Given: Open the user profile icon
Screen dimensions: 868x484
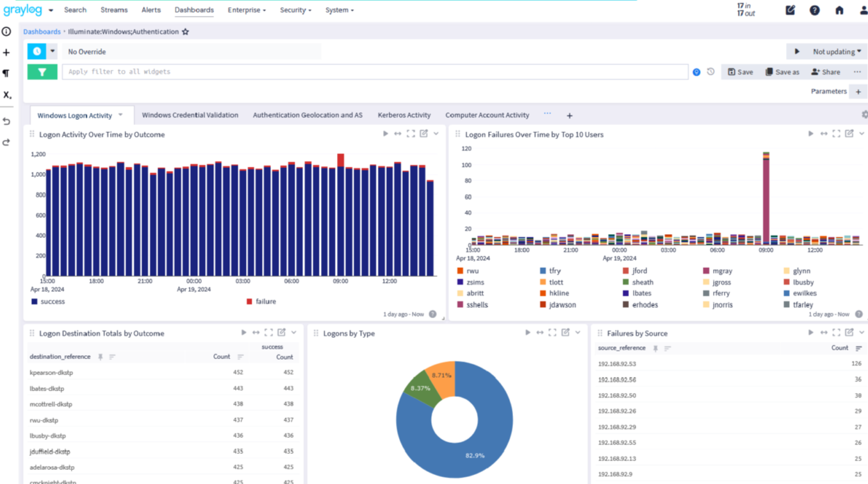Looking at the screenshot, I should pyautogui.click(x=863, y=10).
